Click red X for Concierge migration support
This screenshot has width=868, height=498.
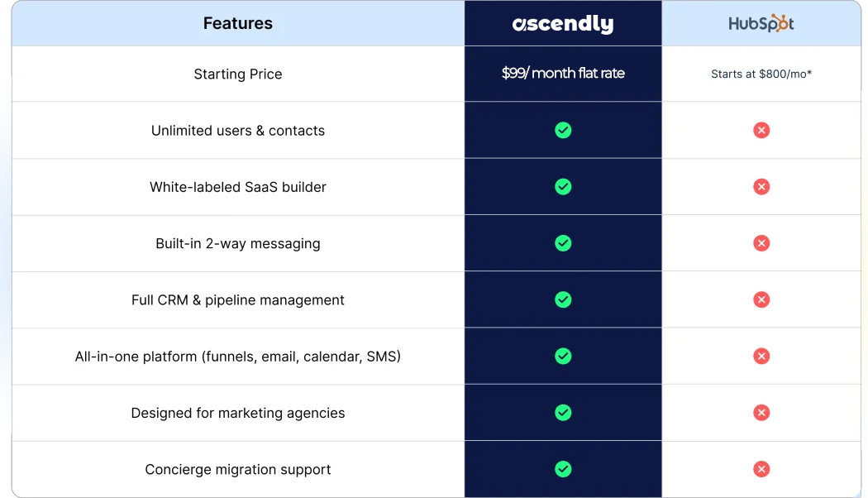761,469
